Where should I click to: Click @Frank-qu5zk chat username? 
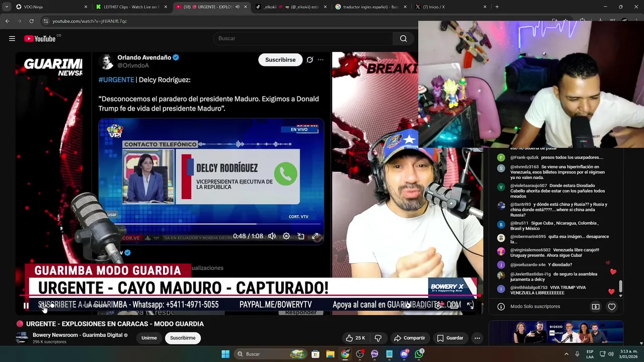click(x=524, y=157)
